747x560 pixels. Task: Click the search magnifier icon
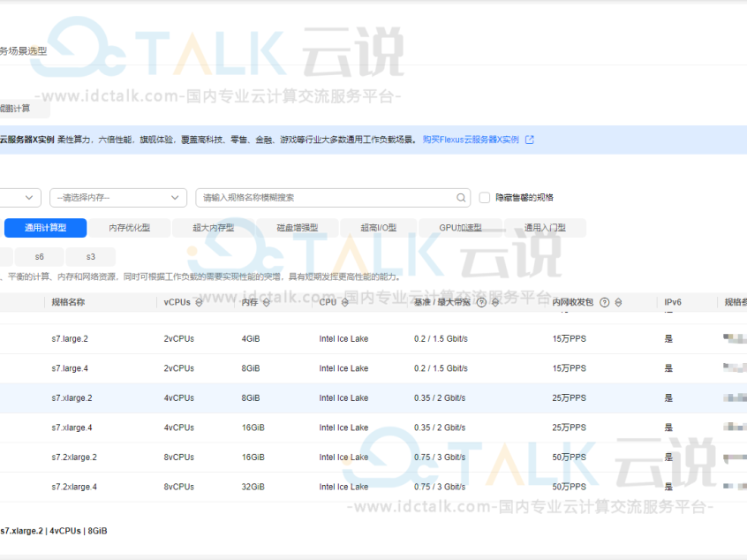coord(461,198)
